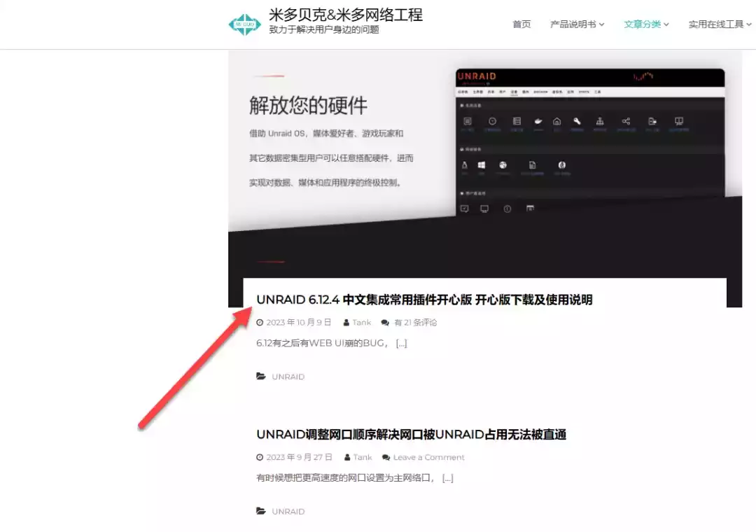Expand the [...] read-more of the 6.12 WEB UI excerpt
Image resolution: width=756 pixels, height=532 pixels.
pos(402,344)
